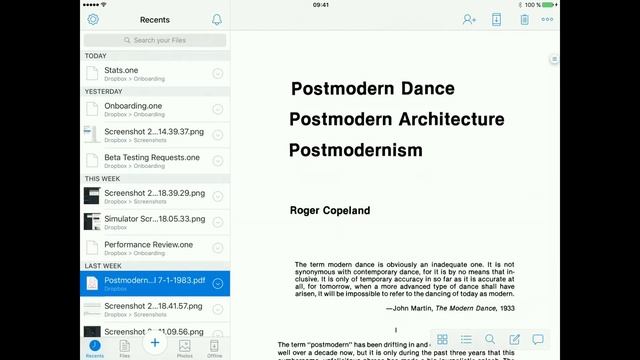
Task: Tap the Postmodern PDF file icon
Action: coord(92,283)
